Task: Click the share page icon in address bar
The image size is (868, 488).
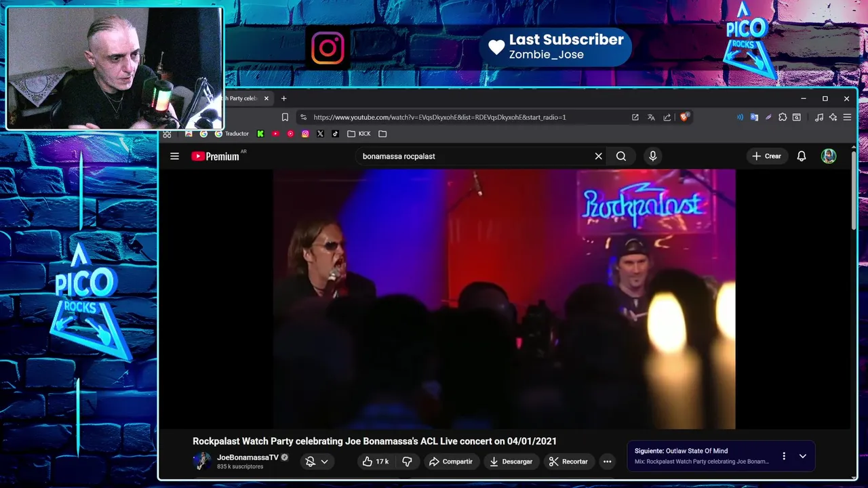Action: [667, 117]
